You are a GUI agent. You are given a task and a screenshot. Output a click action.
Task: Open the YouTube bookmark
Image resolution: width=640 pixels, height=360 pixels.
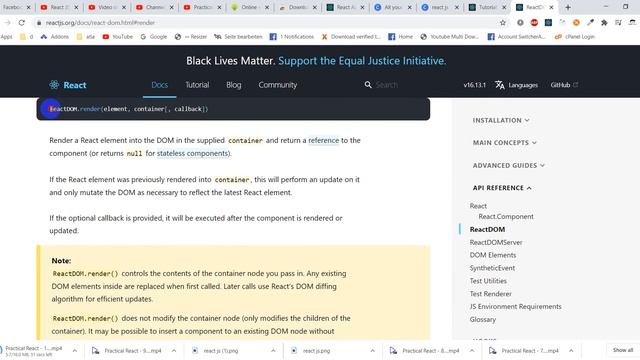point(118,37)
